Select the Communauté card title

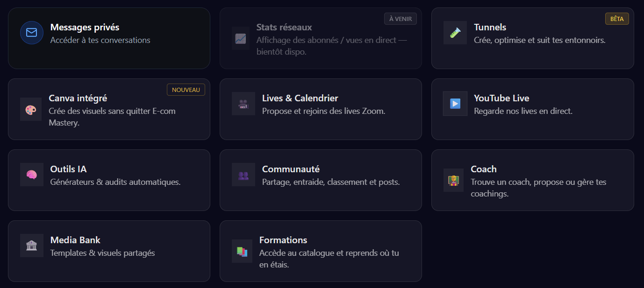pyautogui.click(x=291, y=169)
